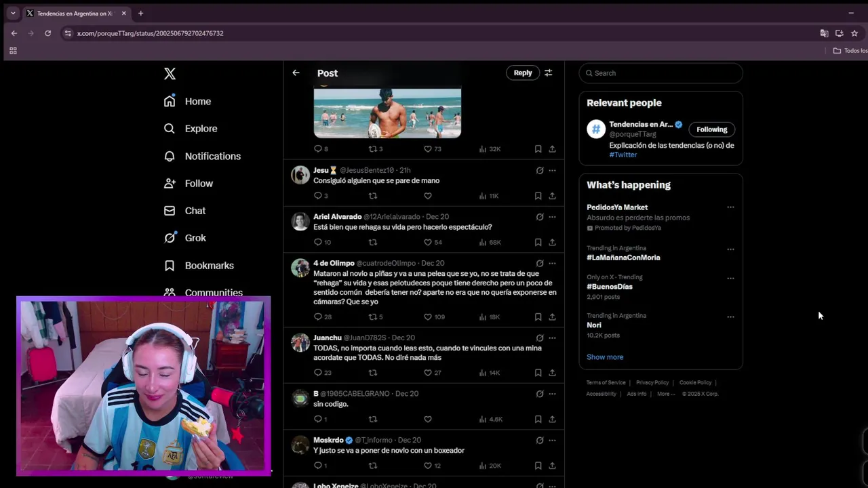Click Show more under What's happening

coord(605,357)
